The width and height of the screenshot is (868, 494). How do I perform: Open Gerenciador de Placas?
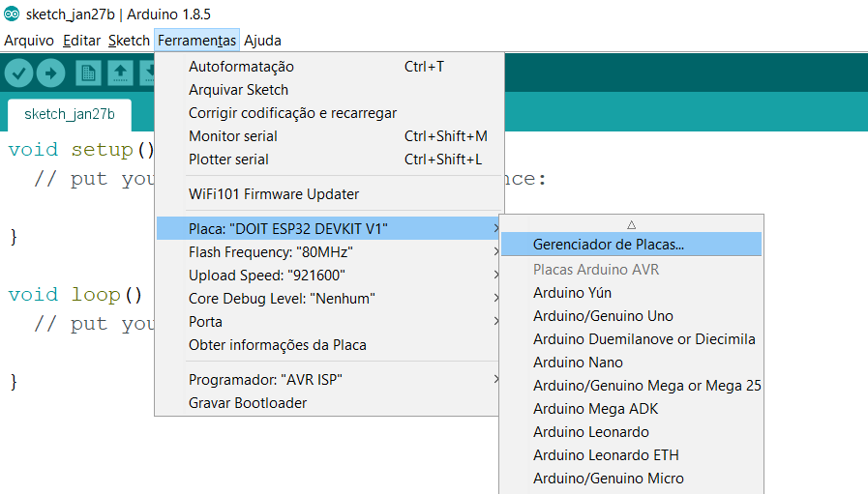631,245
